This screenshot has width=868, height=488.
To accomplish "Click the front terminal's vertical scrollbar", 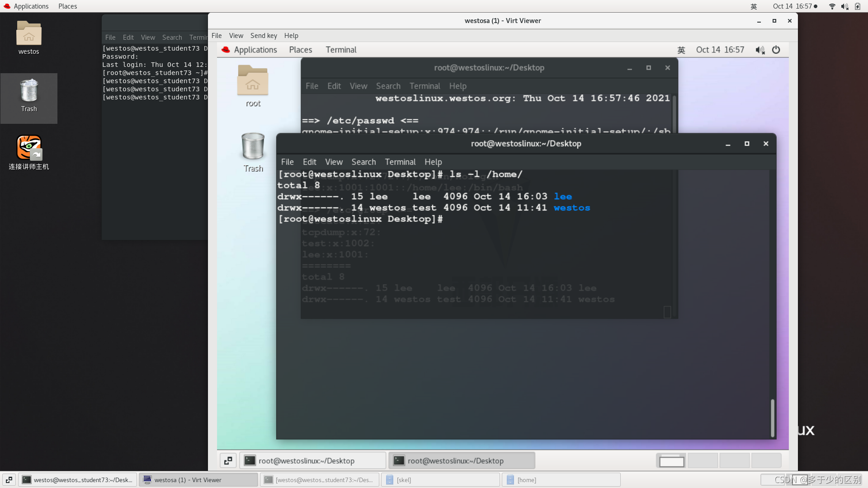I will pyautogui.click(x=772, y=417).
